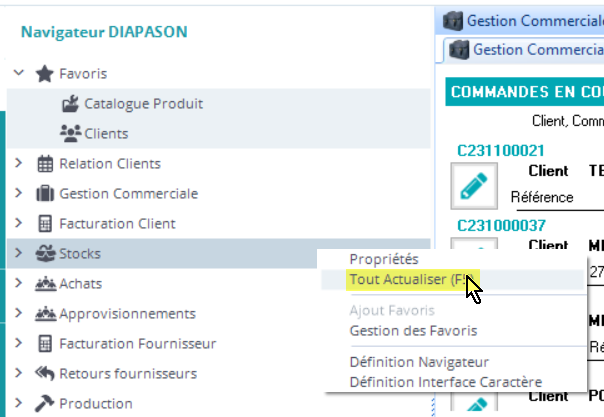Open Gestion des Favoris menu entry
The height and width of the screenshot is (417, 604).
[413, 331]
